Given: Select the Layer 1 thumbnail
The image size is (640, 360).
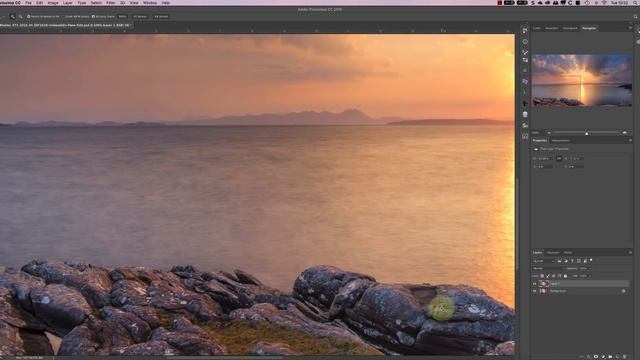Looking at the screenshot, I should point(544,283).
